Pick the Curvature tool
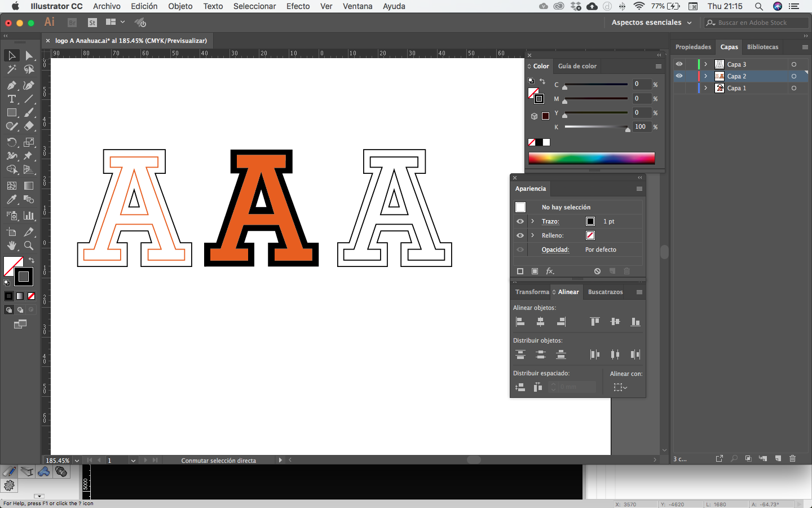The image size is (812, 508). 29,85
